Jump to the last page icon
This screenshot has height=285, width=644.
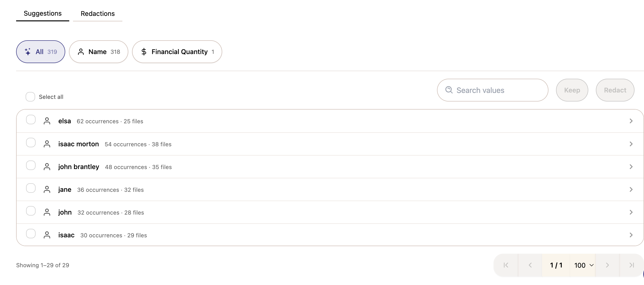[x=632, y=265]
